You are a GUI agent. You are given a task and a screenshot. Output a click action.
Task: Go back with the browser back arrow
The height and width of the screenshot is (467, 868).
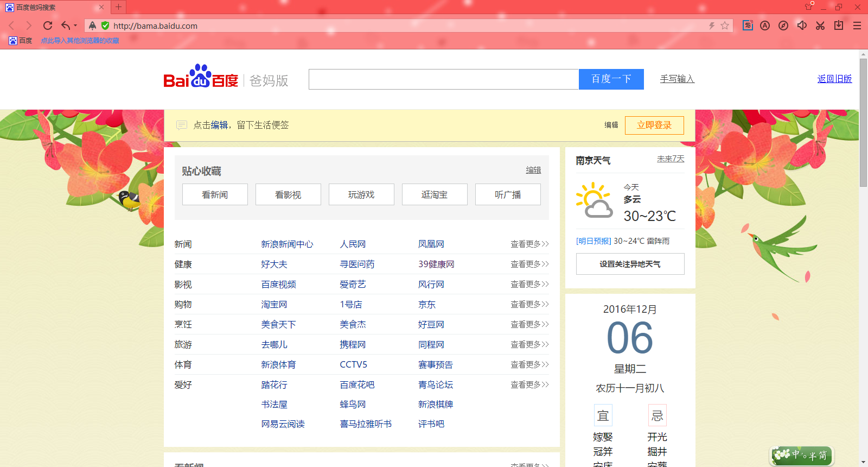(x=12, y=26)
